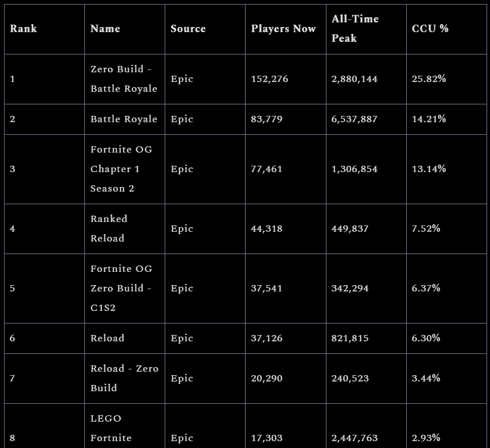
Task: Click the 25.82% CCU cell
Action: pos(429,79)
